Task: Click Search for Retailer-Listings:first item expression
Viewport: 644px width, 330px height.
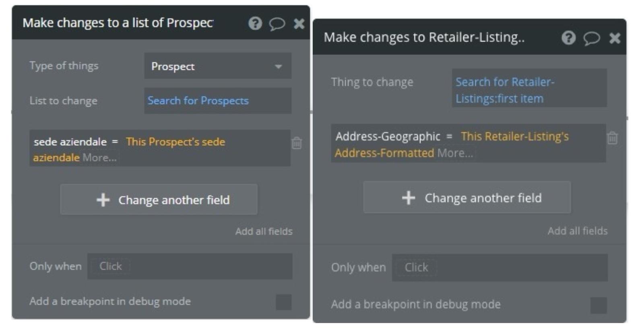Action: 505,90
